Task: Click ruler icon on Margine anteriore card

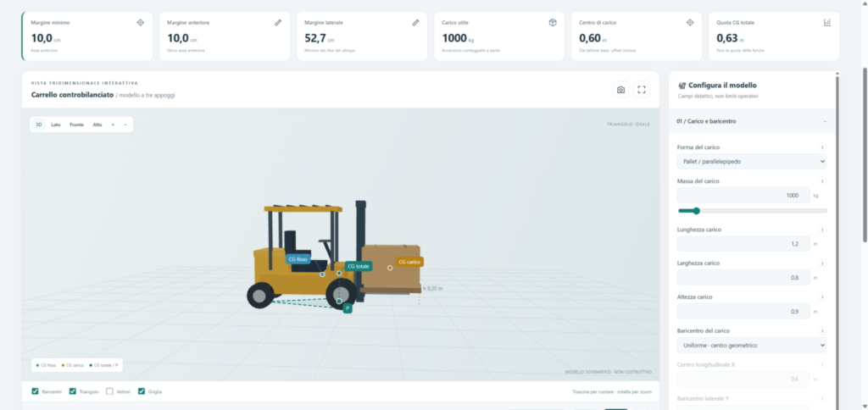Action: [x=278, y=23]
